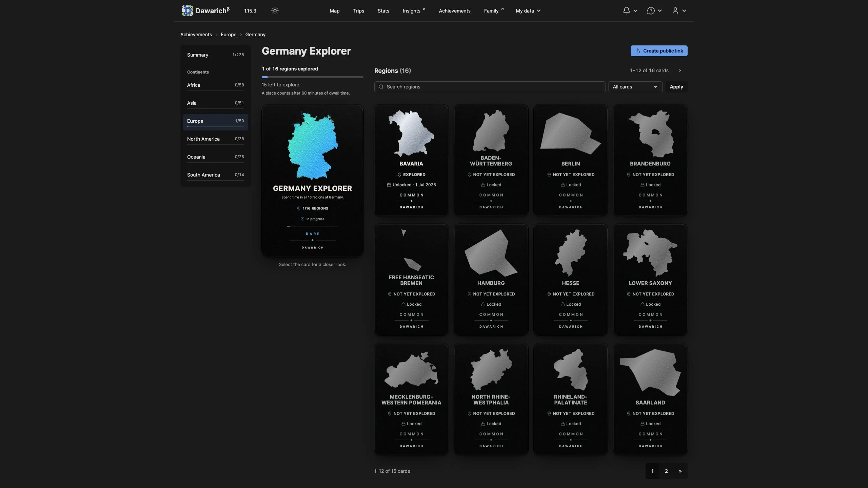Open the Bavaria region card
The height and width of the screenshot is (488, 868).
tap(411, 160)
